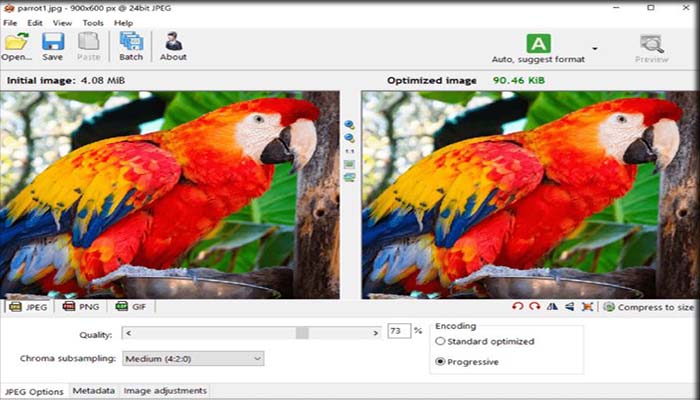Open the About toolbar icon
Image resolution: width=700 pixels, height=400 pixels.
point(173,42)
